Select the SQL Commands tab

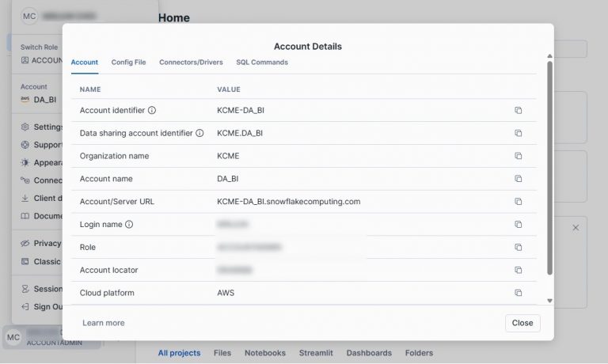coord(262,62)
